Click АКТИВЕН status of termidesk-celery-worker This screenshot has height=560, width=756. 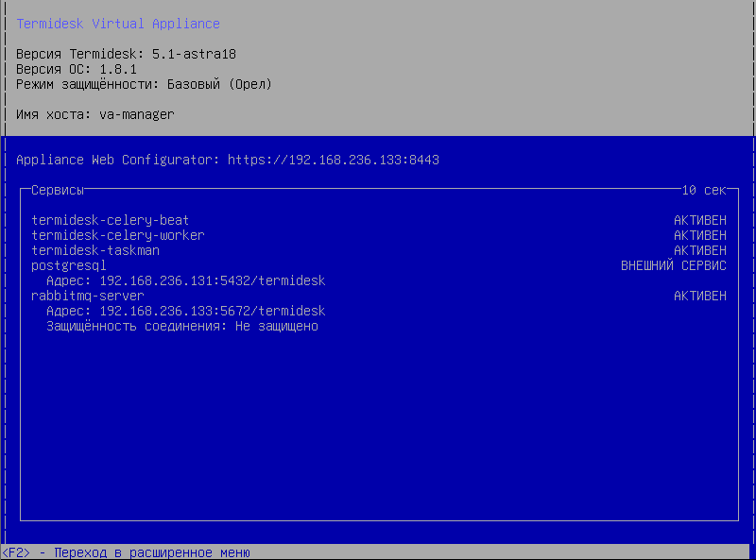coord(699,235)
